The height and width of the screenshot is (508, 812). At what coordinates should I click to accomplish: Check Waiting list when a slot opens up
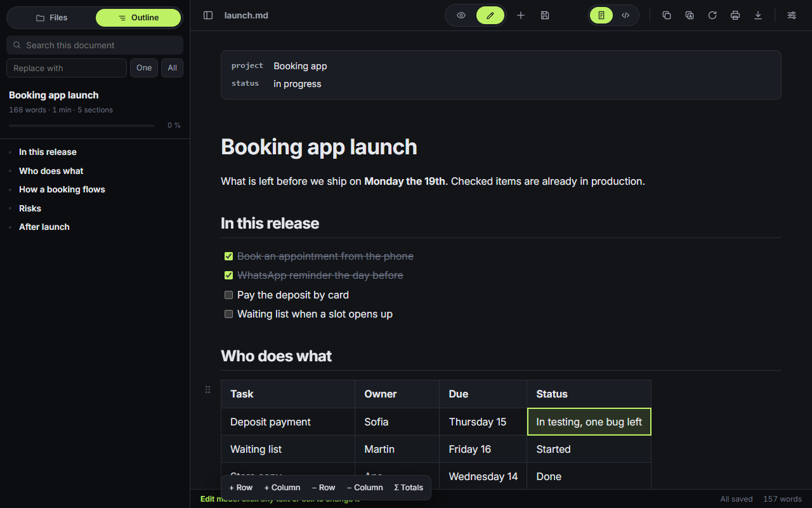(229, 314)
